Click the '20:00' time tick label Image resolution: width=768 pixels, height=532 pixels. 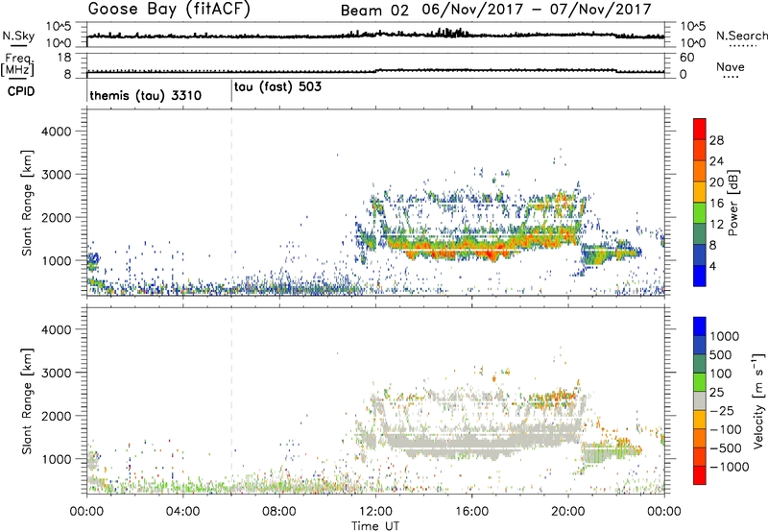click(567, 512)
